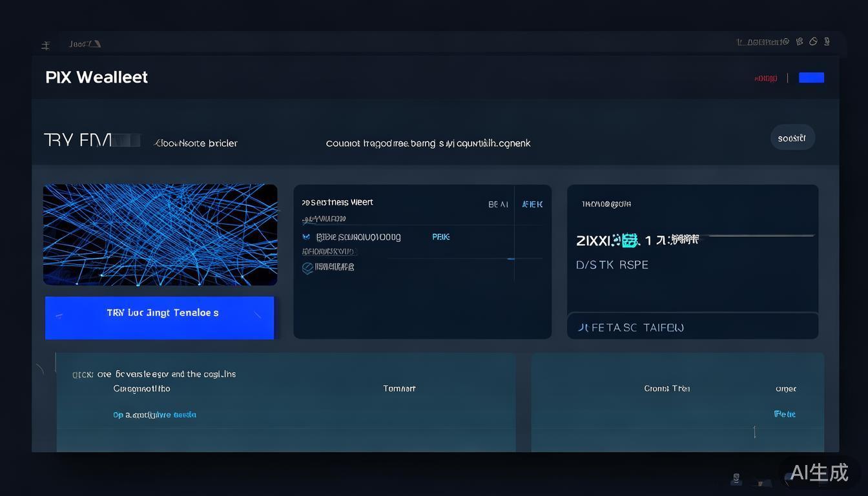This screenshot has height=496, width=868.
Task: Click the diamond icon in the middle card's last row
Action: [308, 267]
